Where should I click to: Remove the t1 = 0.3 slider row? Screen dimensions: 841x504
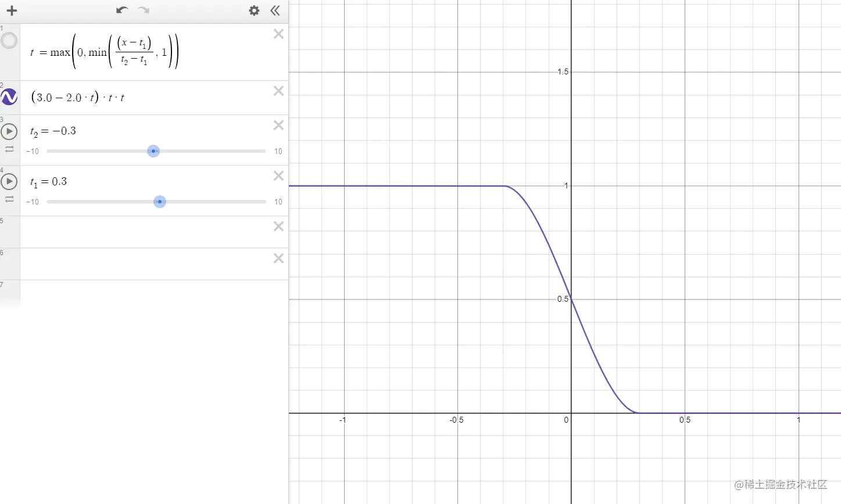(x=278, y=176)
